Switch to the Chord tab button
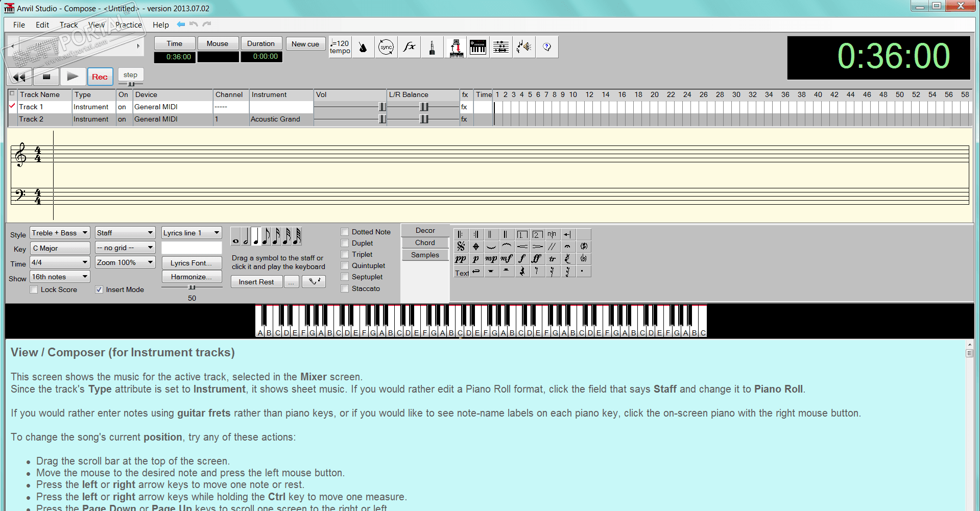980x511 pixels. click(425, 242)
